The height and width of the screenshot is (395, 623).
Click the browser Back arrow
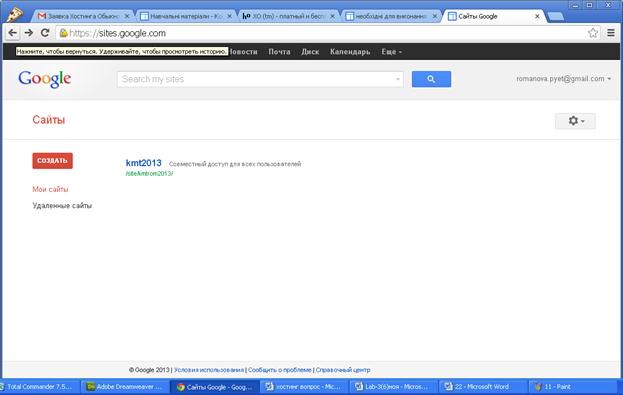click(13, 33)
